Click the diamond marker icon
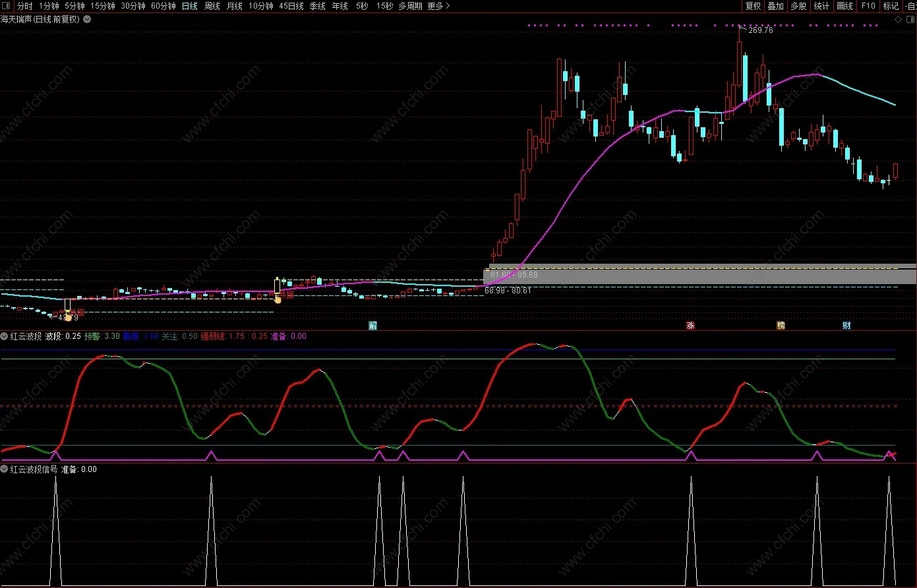The width and height of the screenshot is (917, 588). [898, 20]
